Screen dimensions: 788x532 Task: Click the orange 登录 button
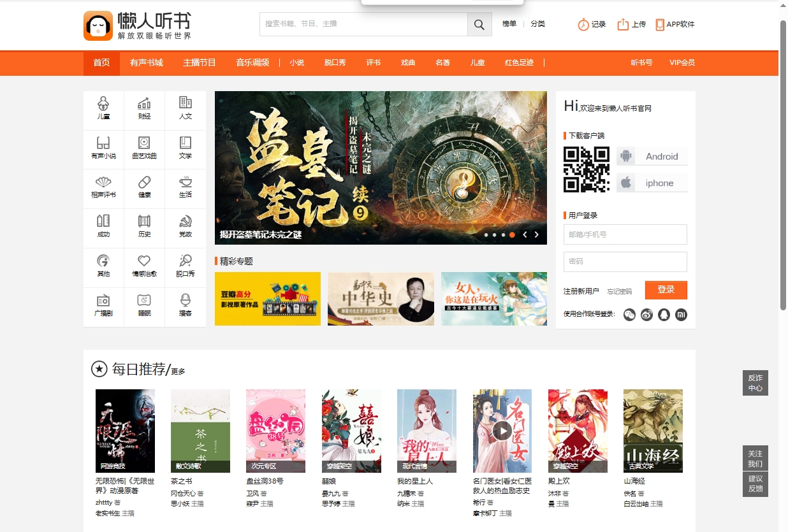[666, 290]
